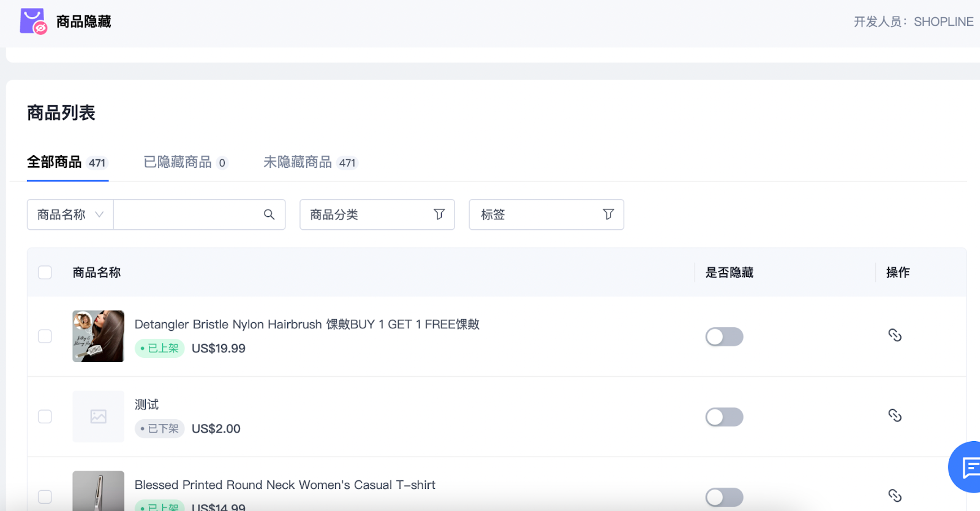
Task: Click the search magnifier icon
Action: point(269,214)
